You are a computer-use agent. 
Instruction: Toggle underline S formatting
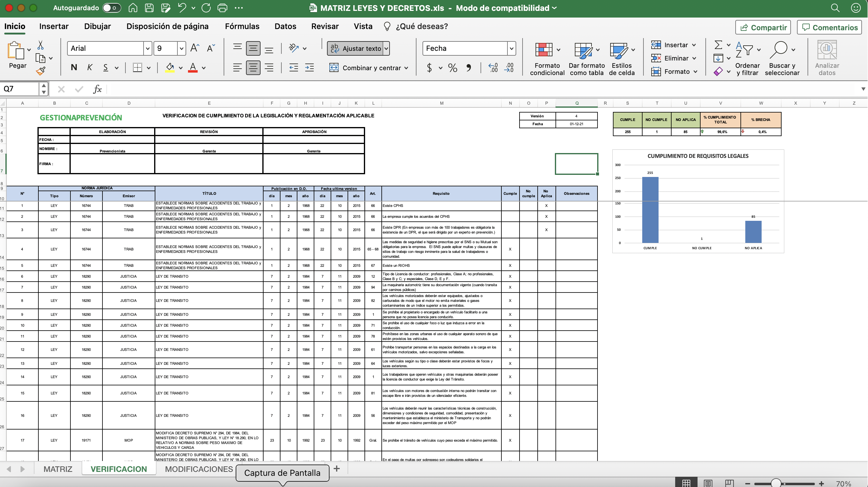click(x=105, y=67)
